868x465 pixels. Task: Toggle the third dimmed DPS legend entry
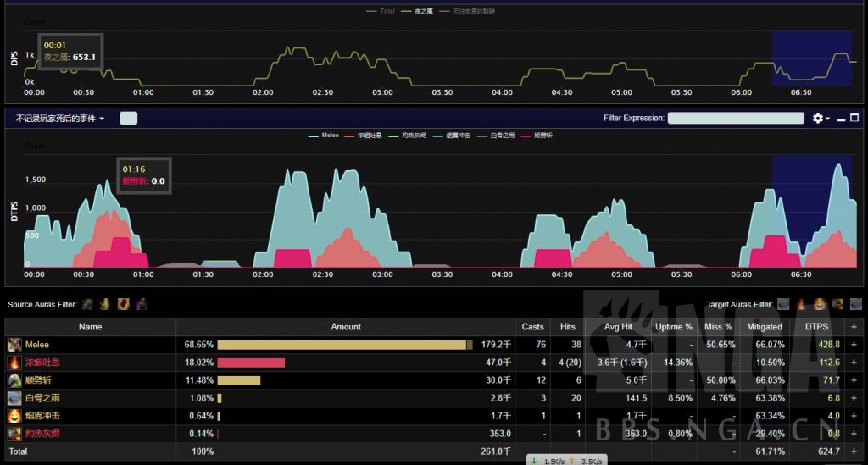point(467,11)
